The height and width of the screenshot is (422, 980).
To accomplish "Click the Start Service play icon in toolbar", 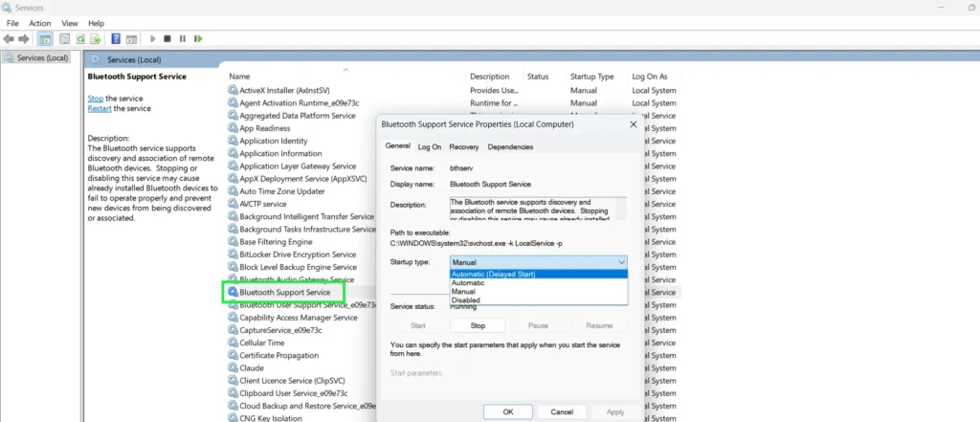I will [152, 39].
